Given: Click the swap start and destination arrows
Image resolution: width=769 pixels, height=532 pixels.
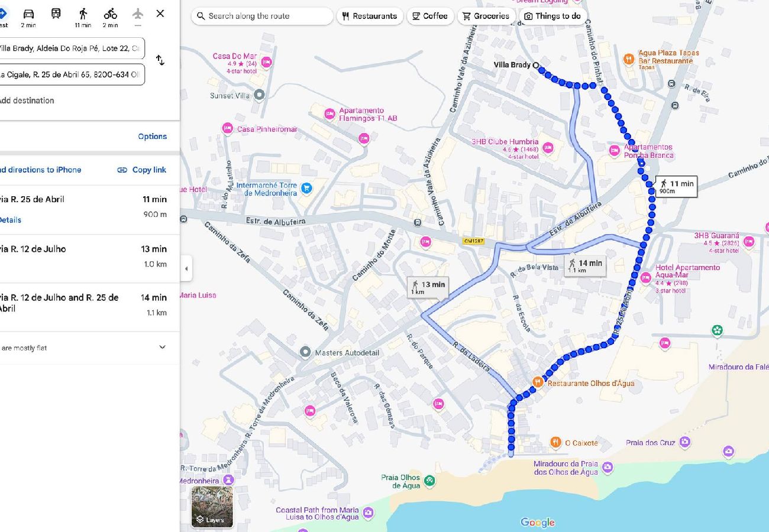Looking at the screenshot, I should coord(160,60).
